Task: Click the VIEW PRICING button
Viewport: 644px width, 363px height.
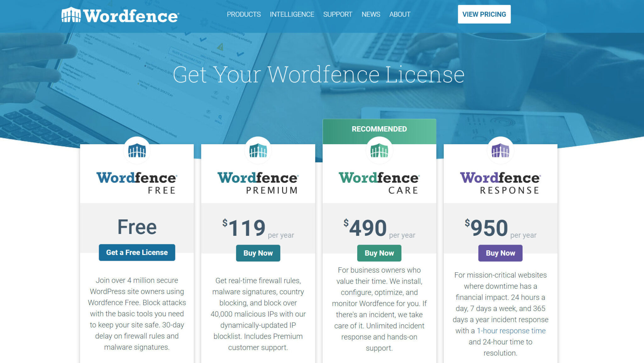Action: point(484,14)
